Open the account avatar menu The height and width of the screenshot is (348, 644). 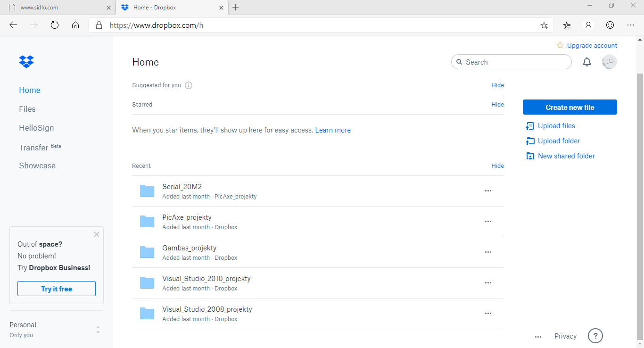coord(609,62)
